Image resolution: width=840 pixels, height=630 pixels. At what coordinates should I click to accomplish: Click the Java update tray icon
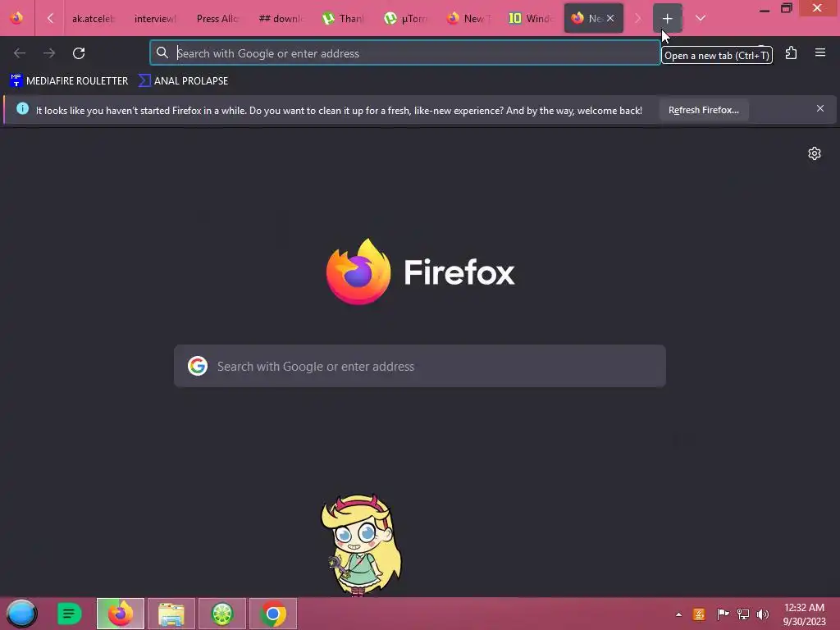(699, 614)
